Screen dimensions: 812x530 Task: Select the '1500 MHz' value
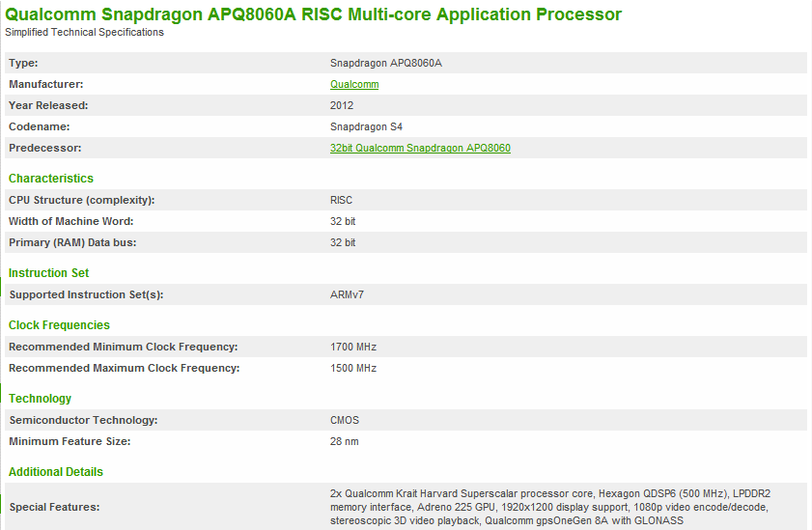(x=353, y=369)
